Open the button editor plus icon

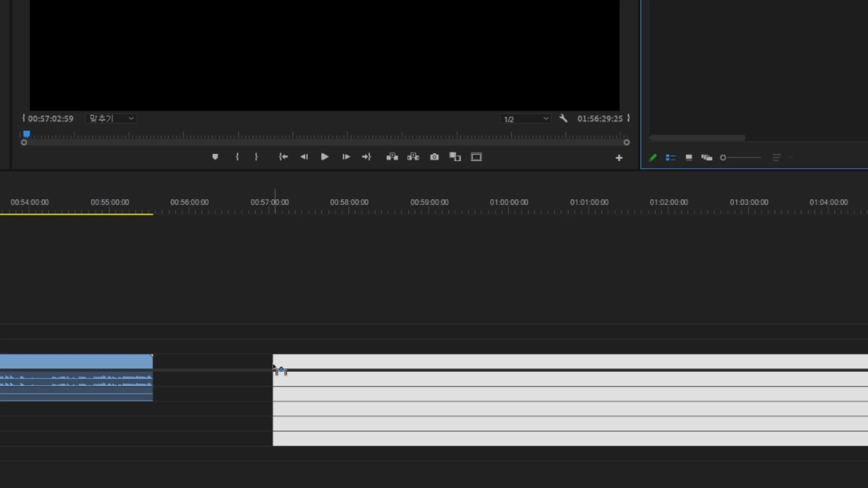coord(619,158)
